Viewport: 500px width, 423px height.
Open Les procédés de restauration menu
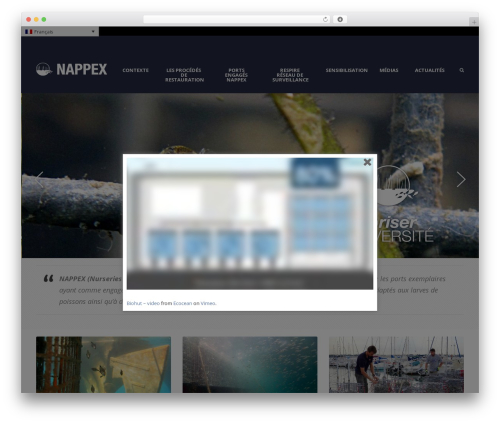[x=184, y=75]
